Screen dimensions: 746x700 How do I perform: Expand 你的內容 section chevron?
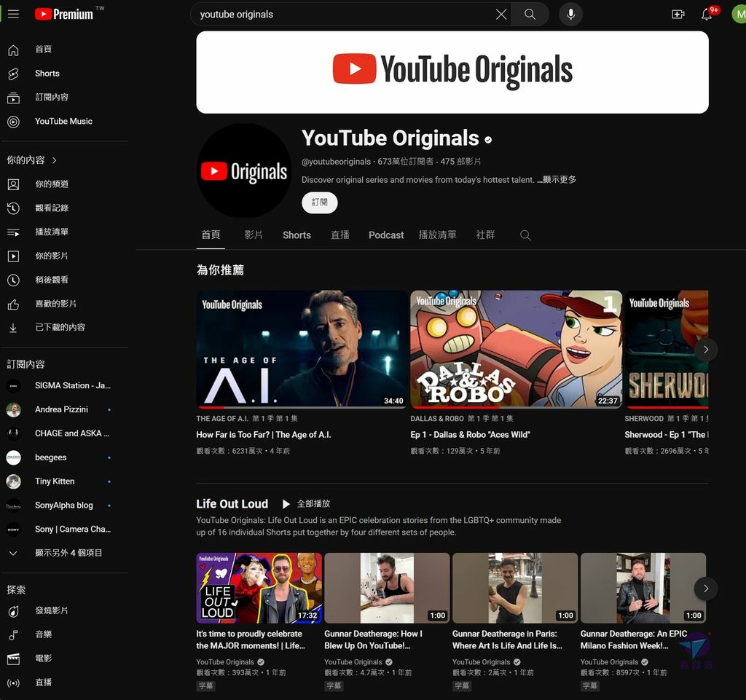[54, 160]
